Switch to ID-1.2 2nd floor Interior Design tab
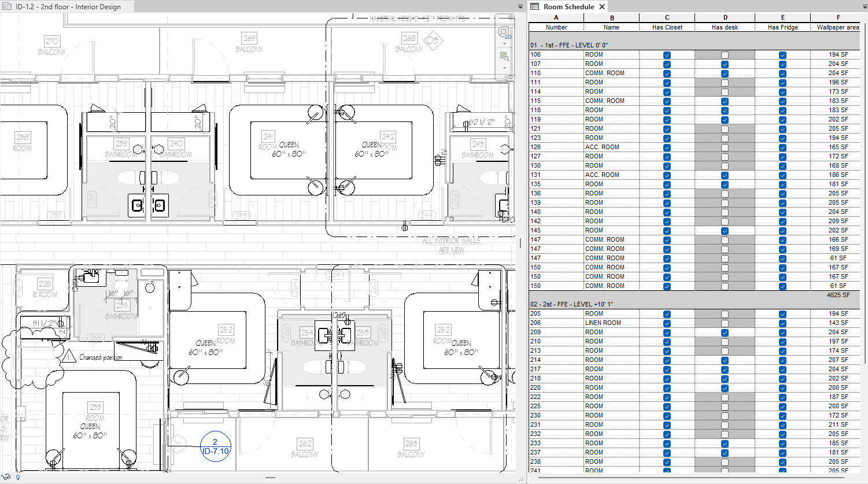The image size is (868, 484). (67, 7)
